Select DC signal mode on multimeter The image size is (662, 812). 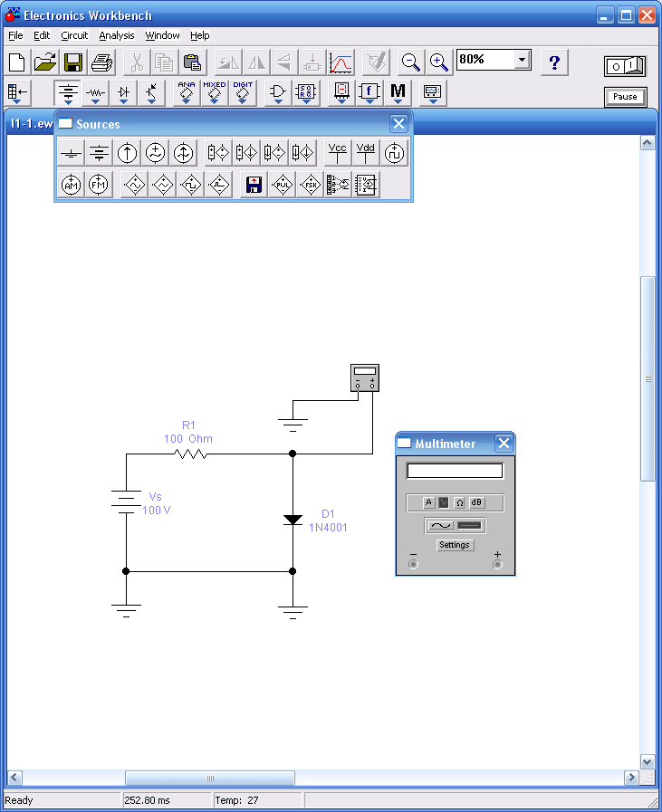(470, 526)
